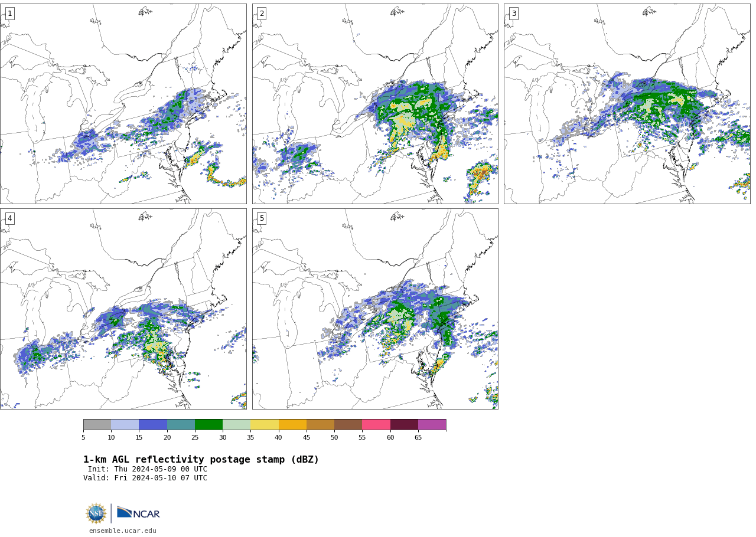
Task: Click the teal 20-25 dBZ swatch
Action: tap(181, 425)
